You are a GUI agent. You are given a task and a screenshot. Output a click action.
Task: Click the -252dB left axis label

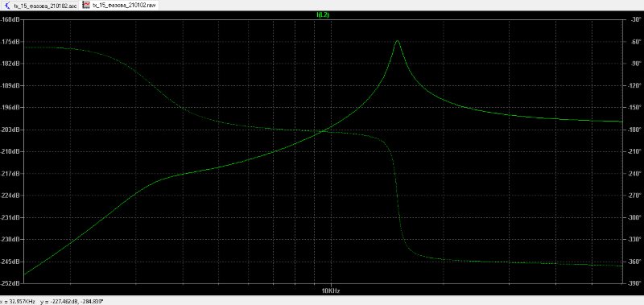(11, 283)
